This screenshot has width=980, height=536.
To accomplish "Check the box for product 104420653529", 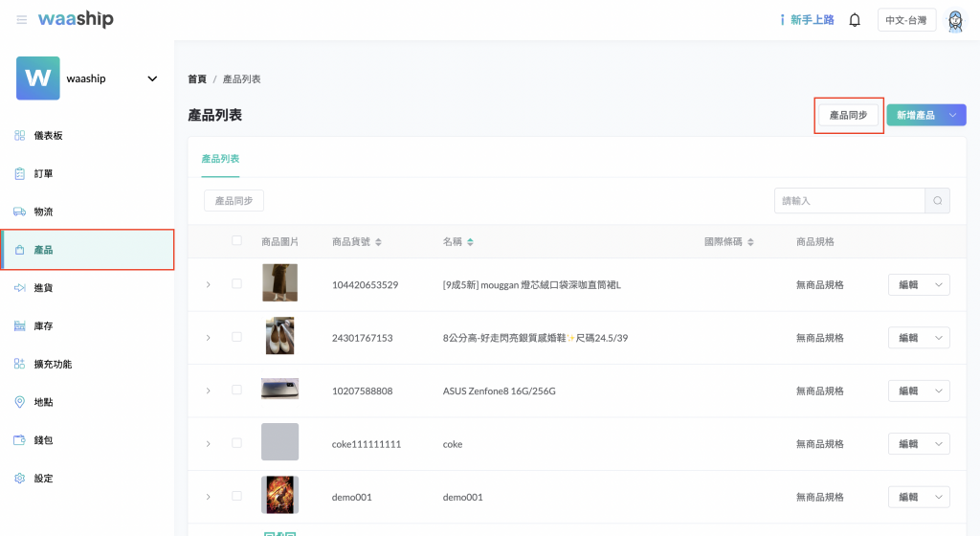I will coord(237,284).
